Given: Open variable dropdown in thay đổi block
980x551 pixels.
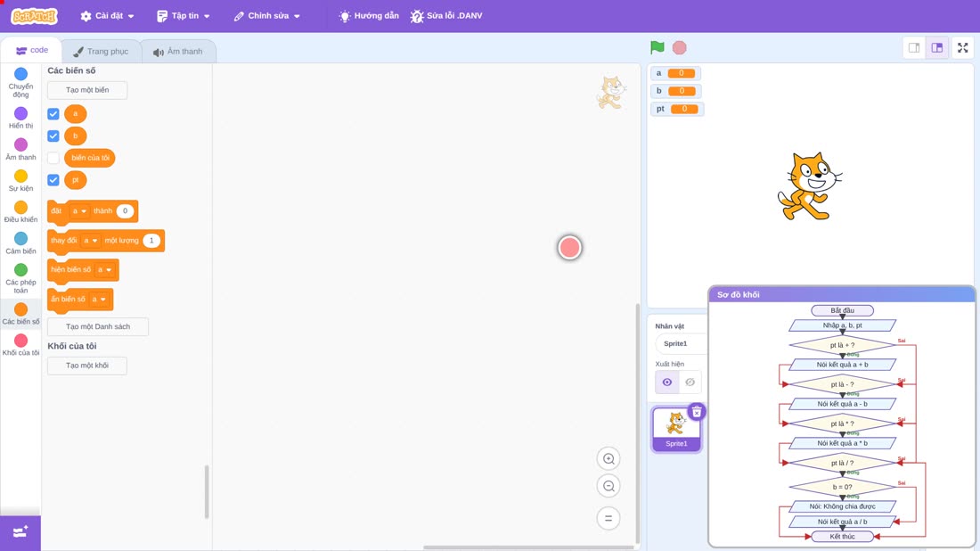Looking at the screenshot, I should (91, 241).
